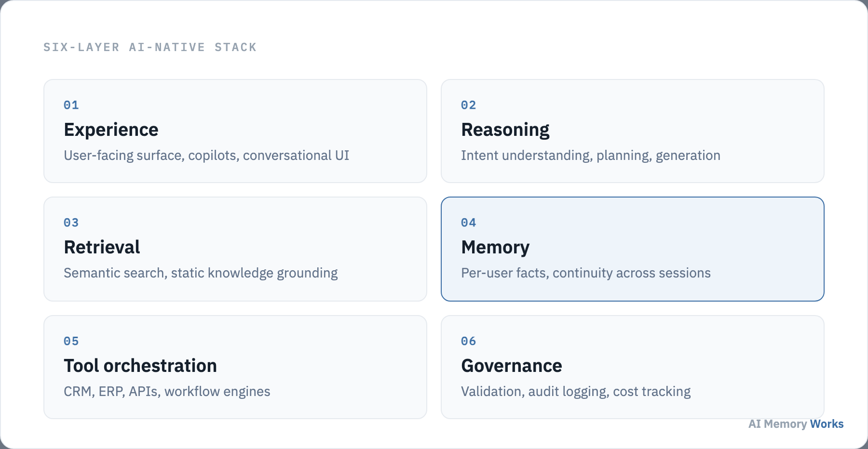The height and width of the screenshot is (449, 868).
Task: Click the "04" layer number
Action: (x=469, y=223)
